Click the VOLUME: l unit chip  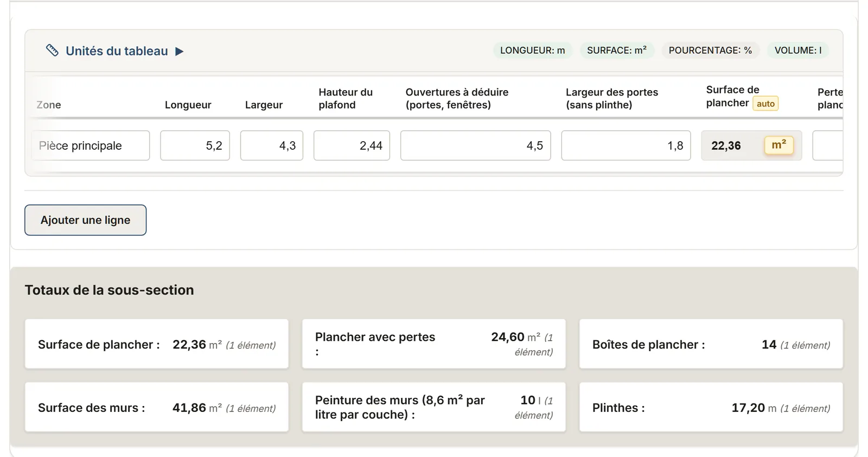point(798,50)
